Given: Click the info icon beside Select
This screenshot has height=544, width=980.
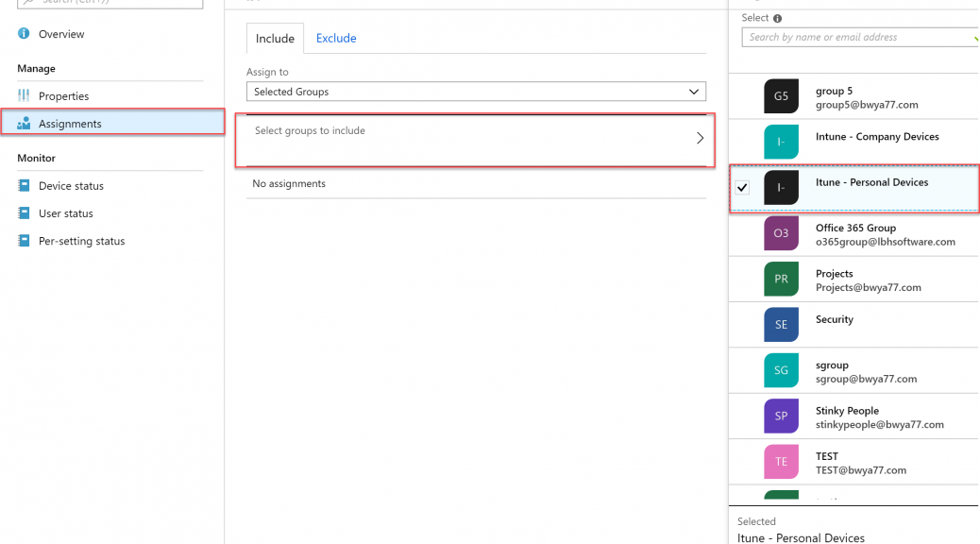Looking at the screenshot, I should point(778,18).
